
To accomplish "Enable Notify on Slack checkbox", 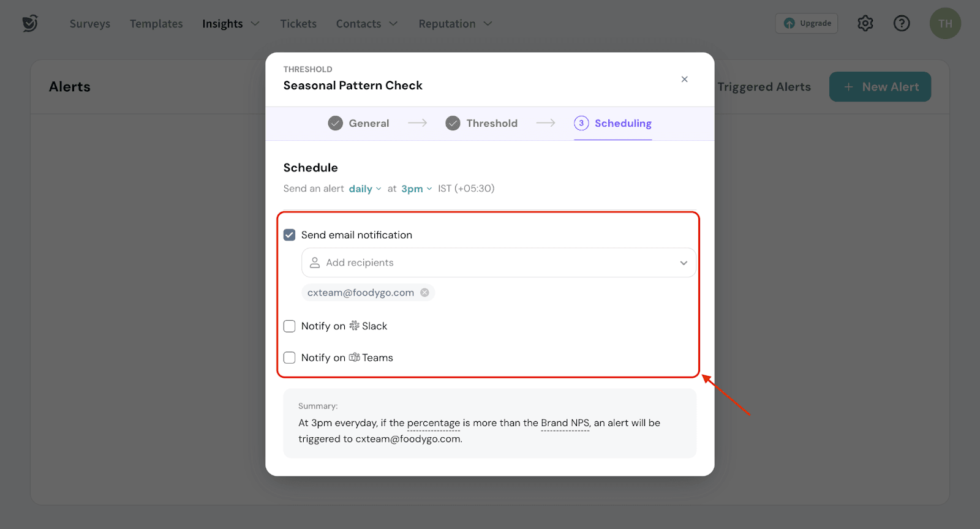I will click(290, 326).
